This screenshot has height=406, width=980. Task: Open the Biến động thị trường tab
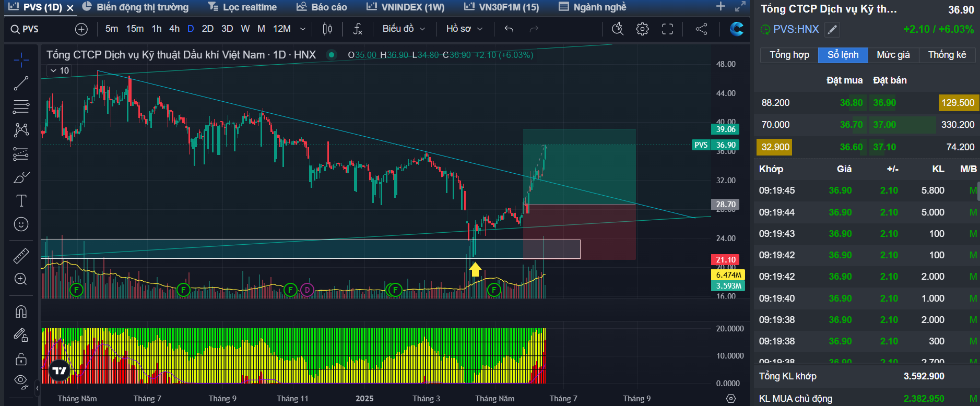pyautogui.click(x=135, y=7)
